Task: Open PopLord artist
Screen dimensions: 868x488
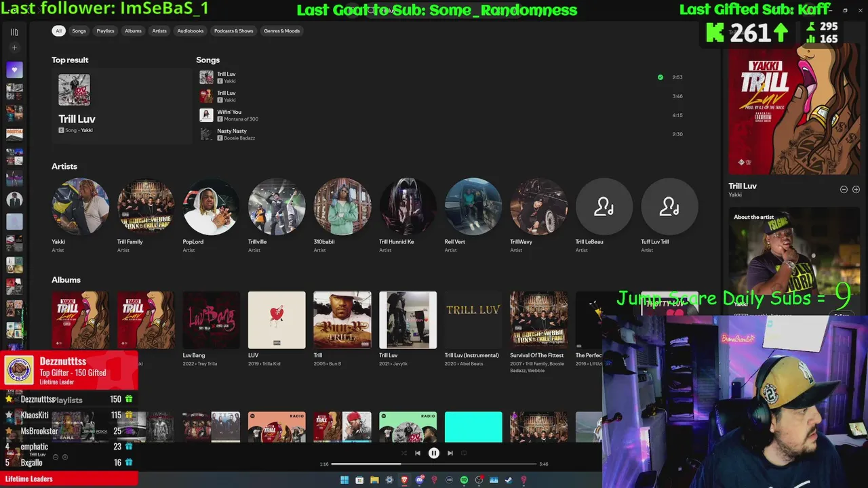Action: click(211, 206)
